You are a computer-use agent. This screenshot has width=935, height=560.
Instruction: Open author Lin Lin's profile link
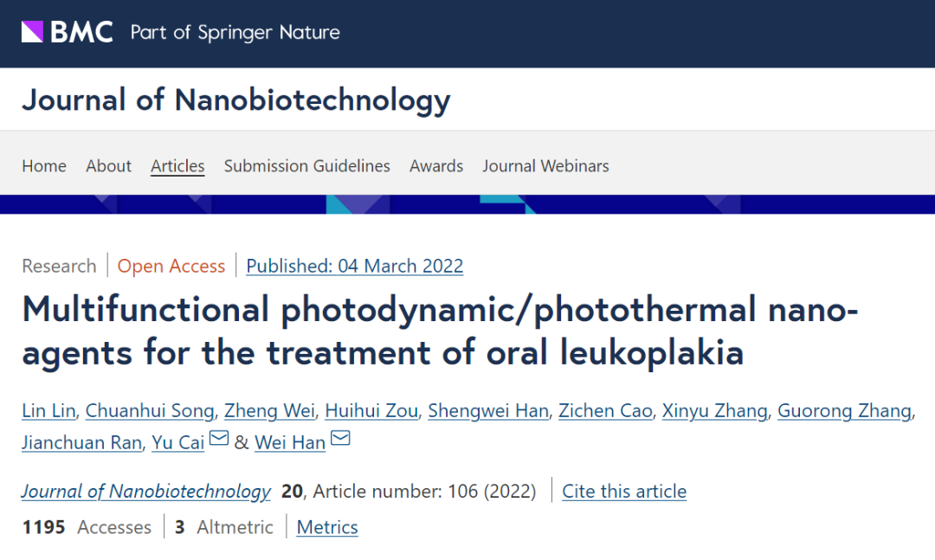48,411
